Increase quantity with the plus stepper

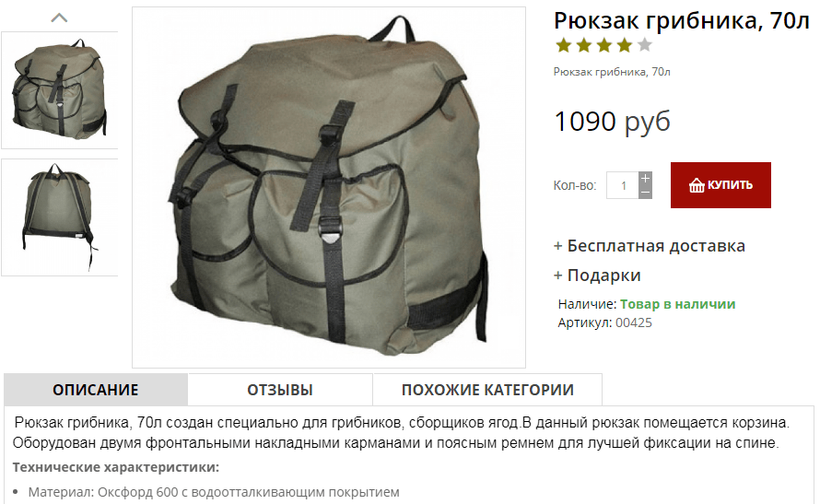pos(645,178)
